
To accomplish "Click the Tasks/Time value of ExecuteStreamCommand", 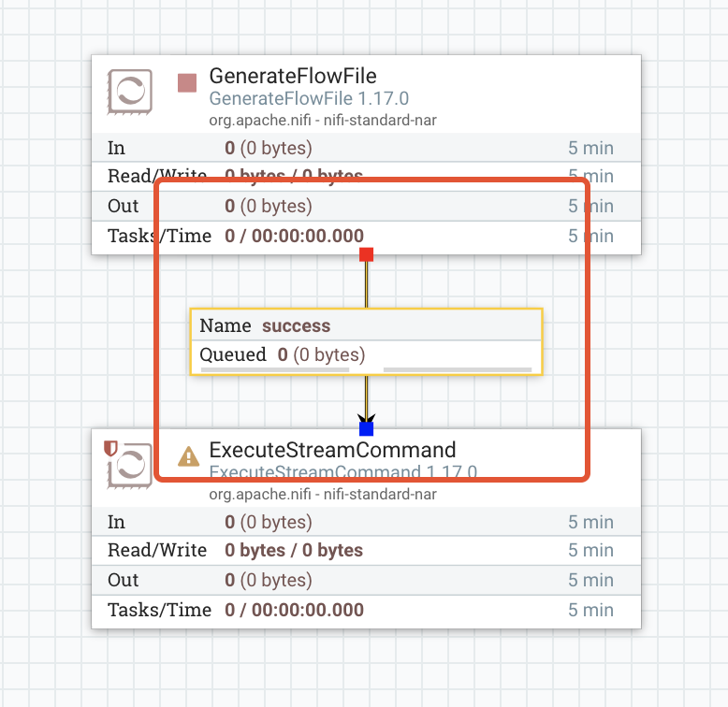I will [x=295, y=610].
